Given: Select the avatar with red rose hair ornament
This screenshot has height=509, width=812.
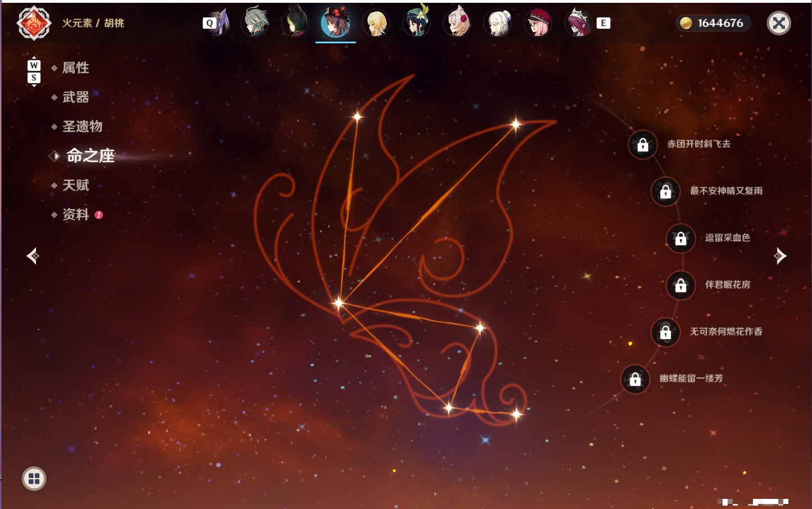Looking at the screenshot, I should point(457,23).
